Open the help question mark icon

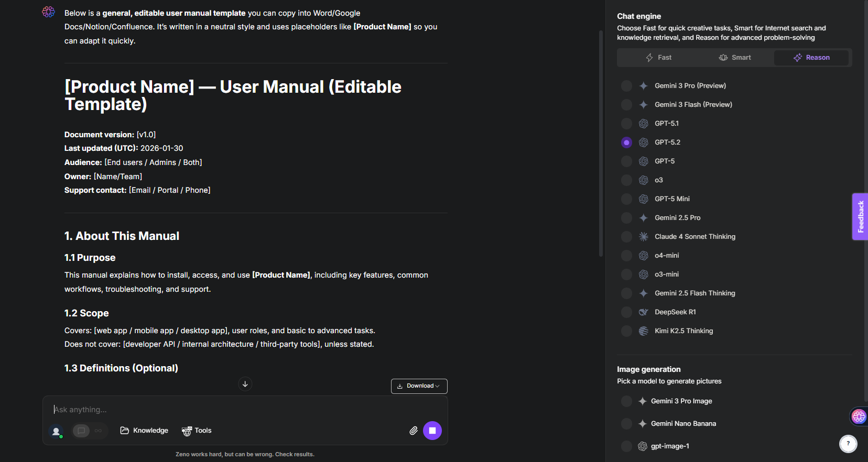[848, 444]
